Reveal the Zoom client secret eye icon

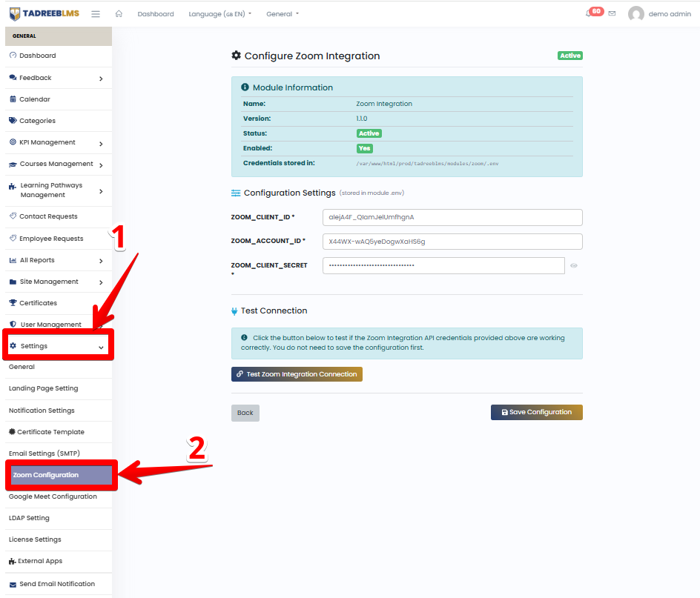pyautogui.click(x=574, y=265)
